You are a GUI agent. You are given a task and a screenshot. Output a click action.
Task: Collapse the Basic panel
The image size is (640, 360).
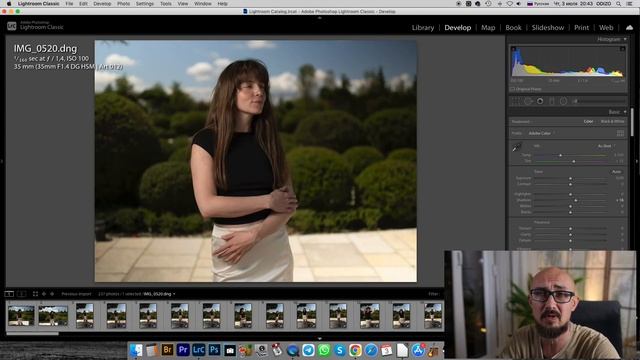point(625,112)
